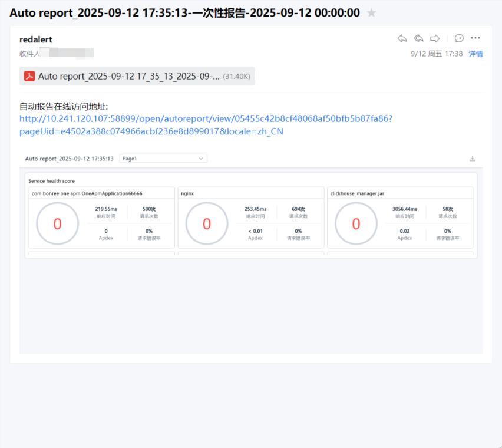Click the Reply All double-arrow icon
502x448 pixels.
[419, 38]
